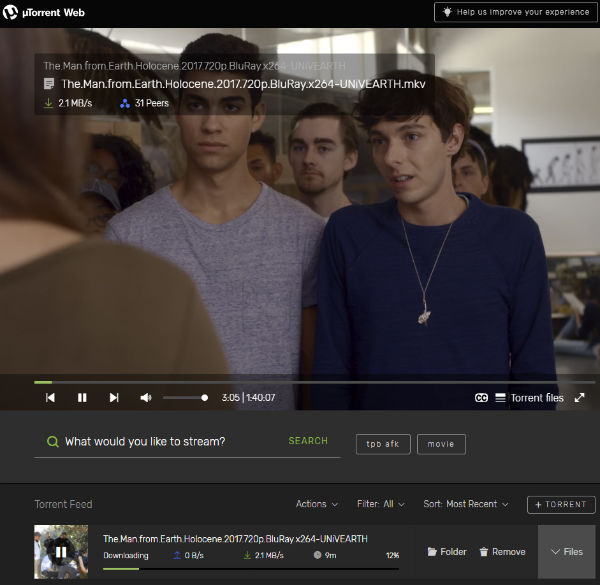Click the 31 Peers indicator
The width and height of the screenshot is (600, 585).
(x=144, y=103)
